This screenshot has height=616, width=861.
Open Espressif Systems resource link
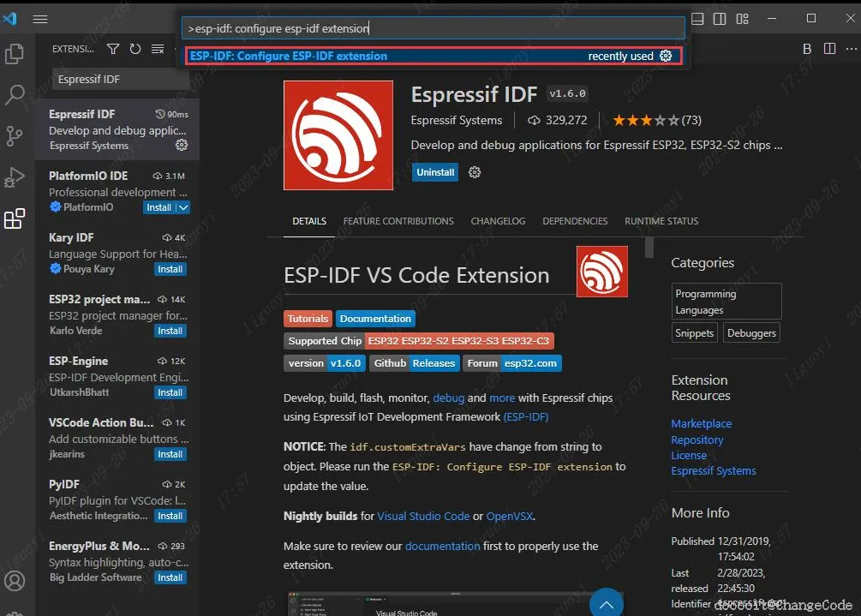pos(714,470)
